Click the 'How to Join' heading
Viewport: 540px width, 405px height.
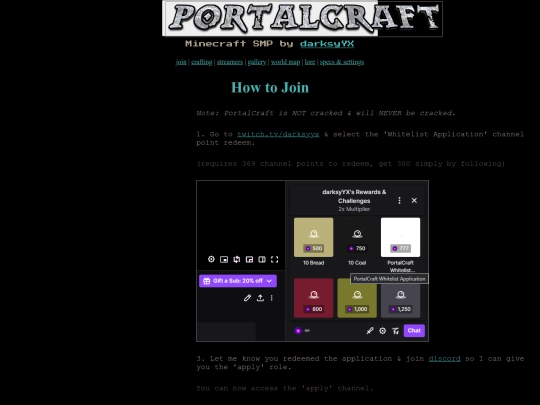coord(270,87)
